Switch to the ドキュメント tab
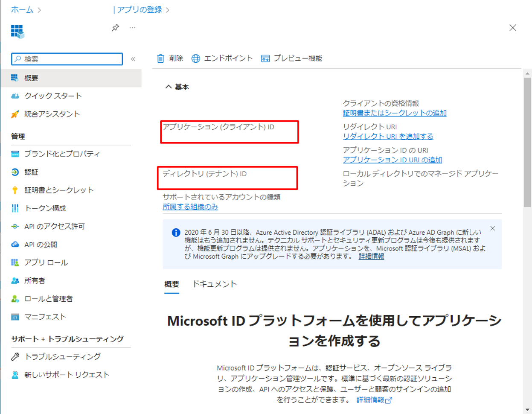The image size is (532, 414). pyautogui.click(x=214, y=284)
